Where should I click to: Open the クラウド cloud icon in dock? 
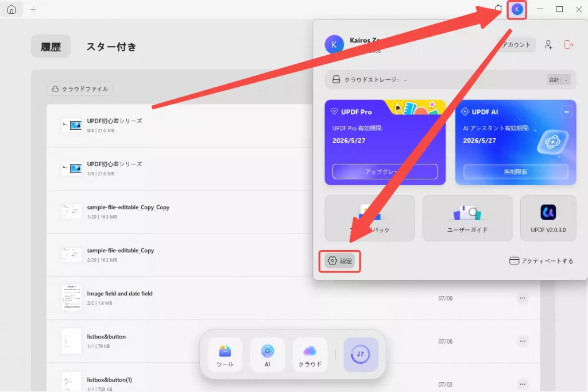(x=310, y=355)
